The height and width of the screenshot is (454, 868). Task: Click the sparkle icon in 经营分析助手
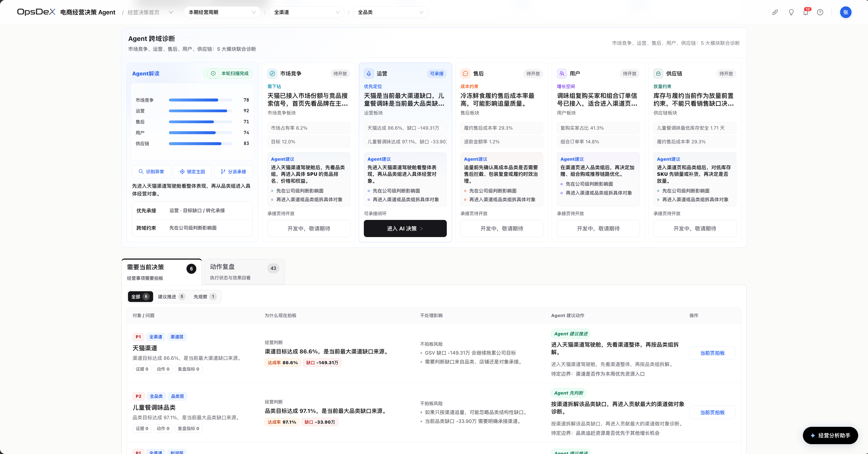813,435
